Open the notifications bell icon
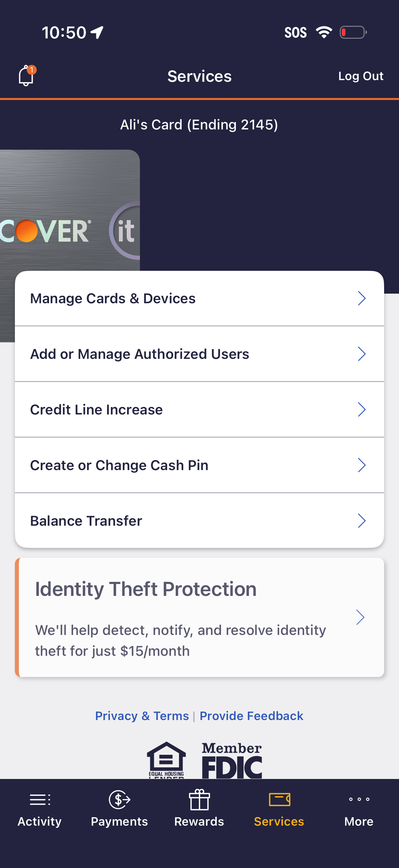399x868 pixels. [x=26, y=75]
